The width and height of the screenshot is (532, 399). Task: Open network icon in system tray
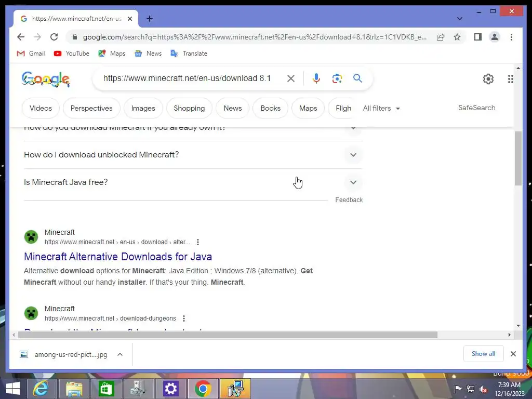(471, 389)
